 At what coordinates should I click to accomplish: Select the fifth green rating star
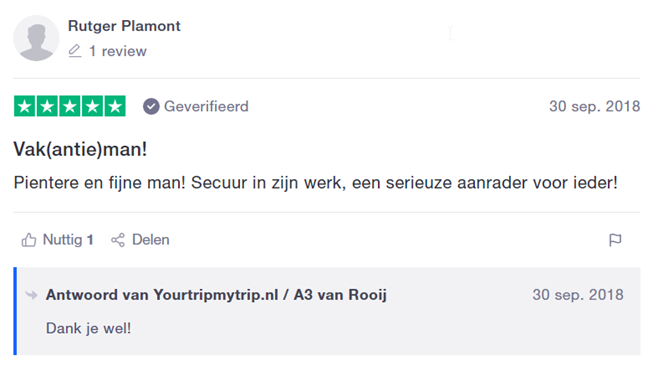pyautogui.click(x=115, y=106)
